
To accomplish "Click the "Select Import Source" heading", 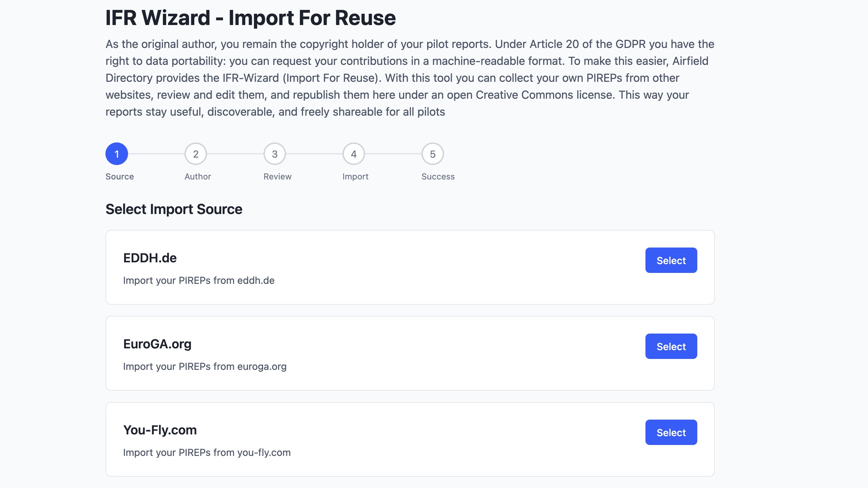I will point(174,209).
